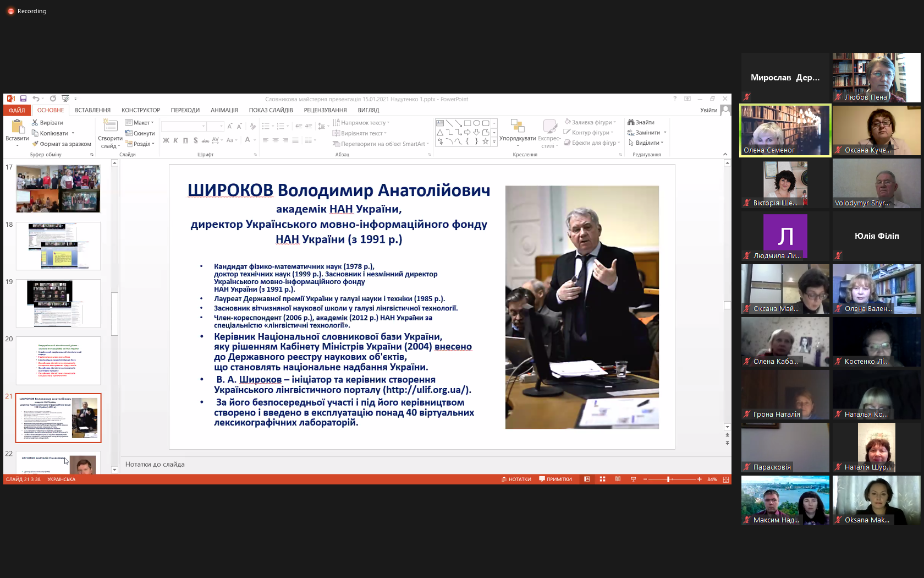Choose the star shape in shapes gallery

click(x=485, y=141)
